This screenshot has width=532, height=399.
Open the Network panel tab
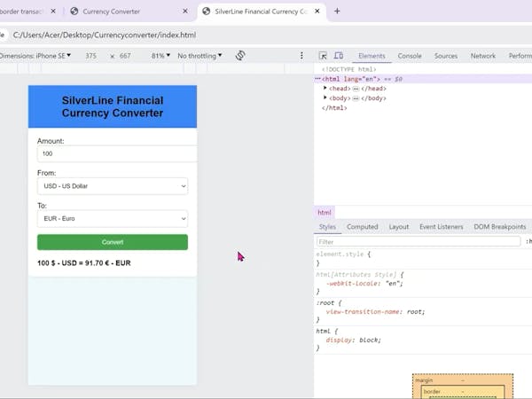[483, 56]
